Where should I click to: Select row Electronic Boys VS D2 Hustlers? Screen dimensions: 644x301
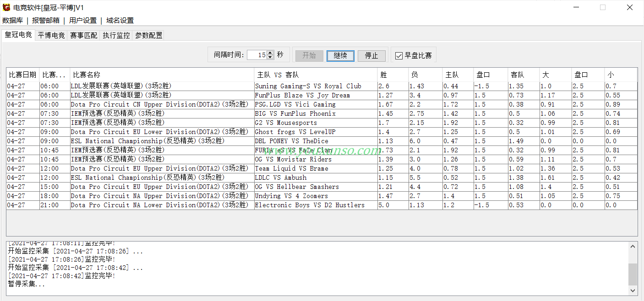tap(322, 205)
